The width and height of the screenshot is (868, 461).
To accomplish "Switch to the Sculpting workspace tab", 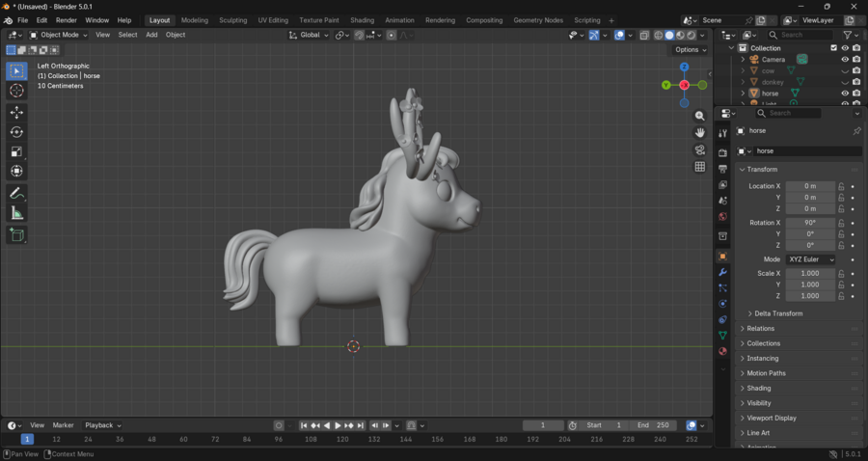I will pos(232,20).
